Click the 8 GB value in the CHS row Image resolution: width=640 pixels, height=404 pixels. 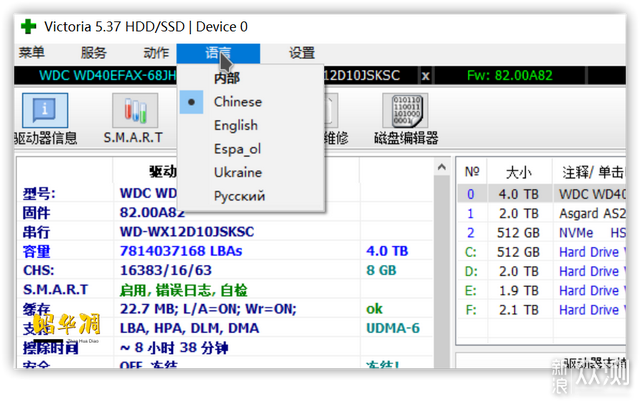pos(381,270)
